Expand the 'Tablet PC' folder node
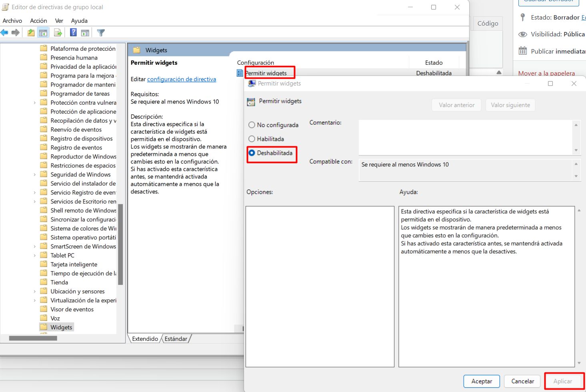 pos(35,255)
